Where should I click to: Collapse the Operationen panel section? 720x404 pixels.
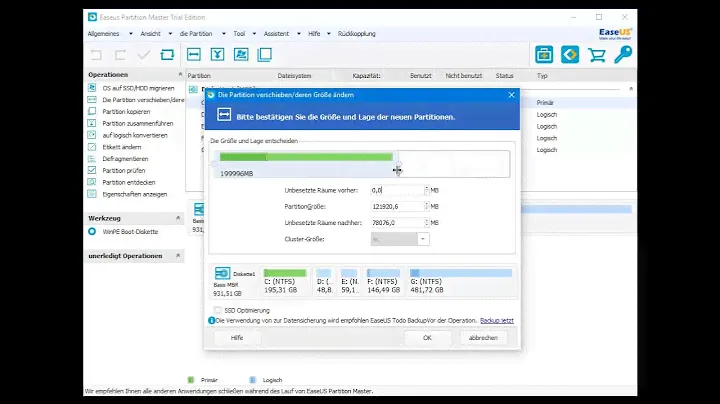pos(179,75)
